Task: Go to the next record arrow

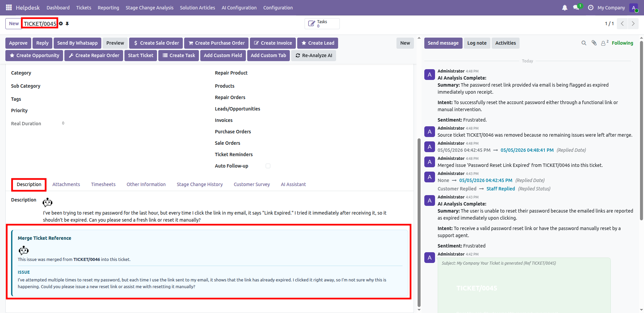Action: pos(633,24)
